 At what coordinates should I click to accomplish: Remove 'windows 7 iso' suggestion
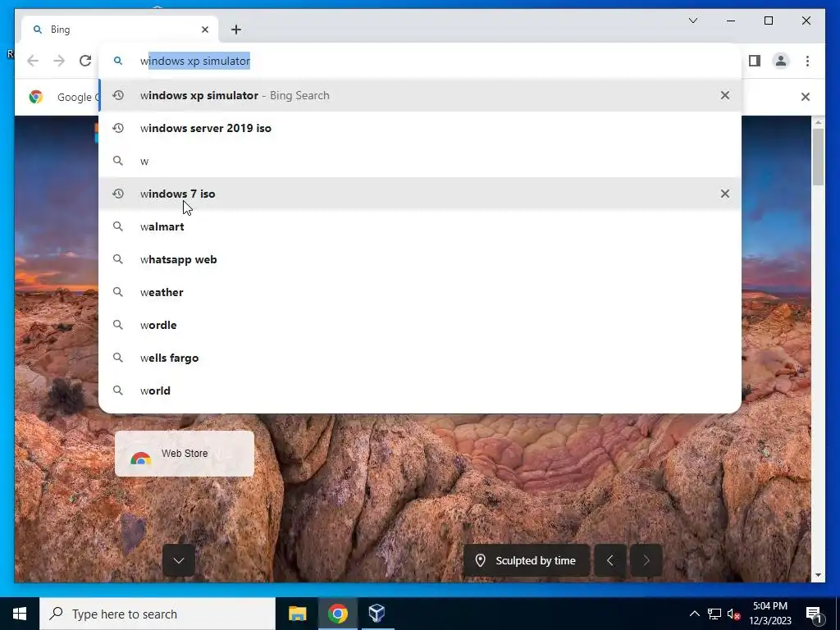click(725, 194)
